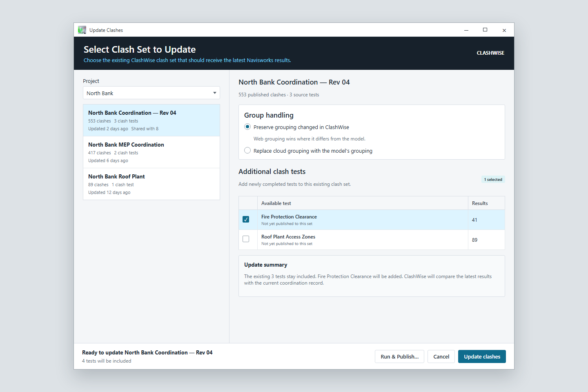Viewport: 588px width, 392px height.
Task: Click the 'Shared with 8' label
Action: click(145, 129)
